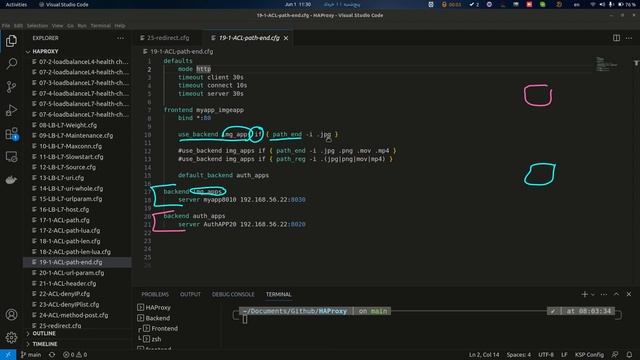Open 10-LB-L7-Maxconn.cfg file
The image size is (640, 360).
pos(70,146)
